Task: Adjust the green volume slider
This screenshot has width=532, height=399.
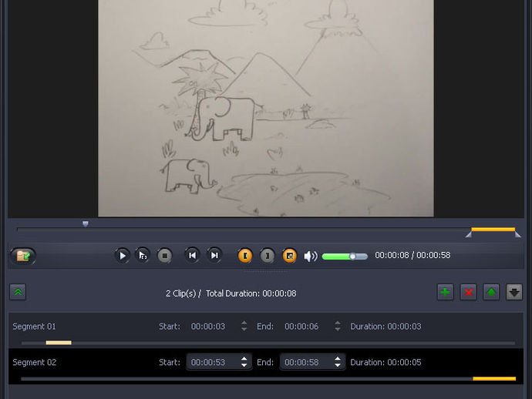Action: point(345,256)
